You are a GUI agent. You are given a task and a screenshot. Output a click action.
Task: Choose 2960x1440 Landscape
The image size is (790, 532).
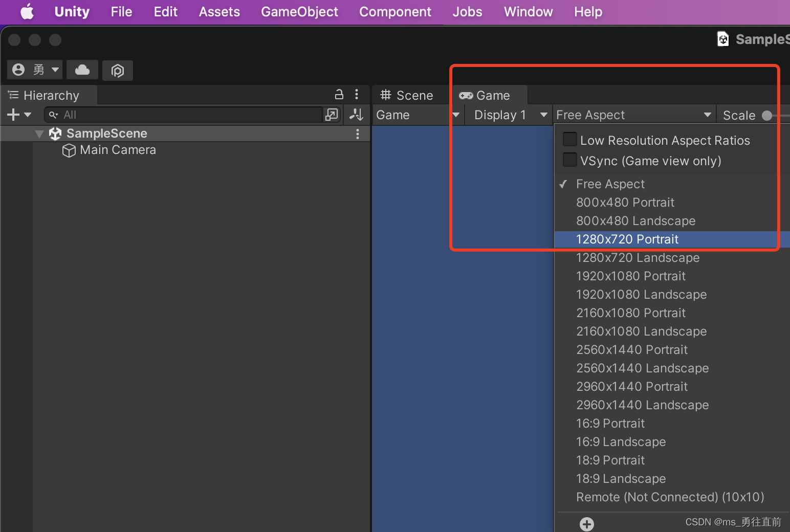[x=672, y=405]
